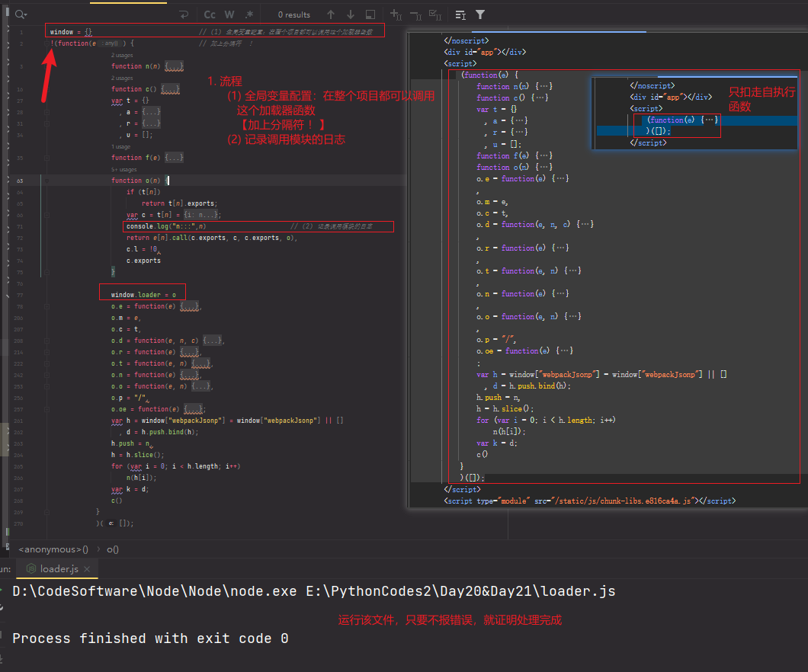The width and height of the screenshot is (808, 672).
Task: Expand folded body of function f(e)
Action: point(174,158)
